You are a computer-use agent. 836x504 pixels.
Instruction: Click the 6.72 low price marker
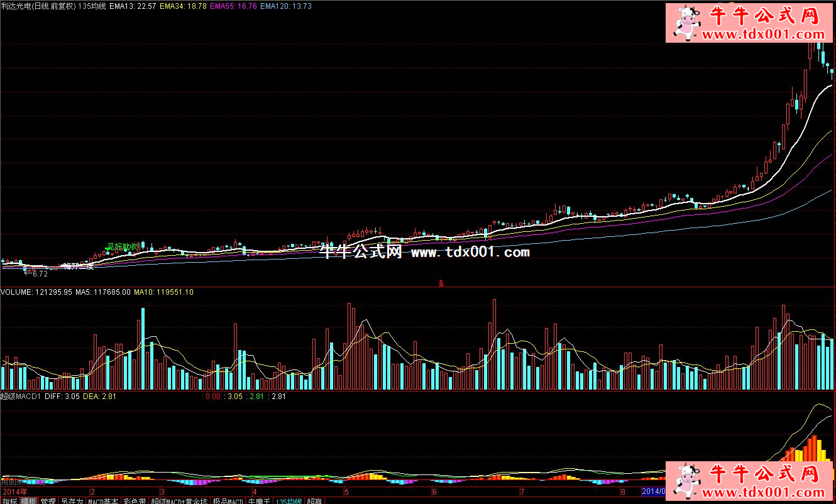(x=39, y=273)
